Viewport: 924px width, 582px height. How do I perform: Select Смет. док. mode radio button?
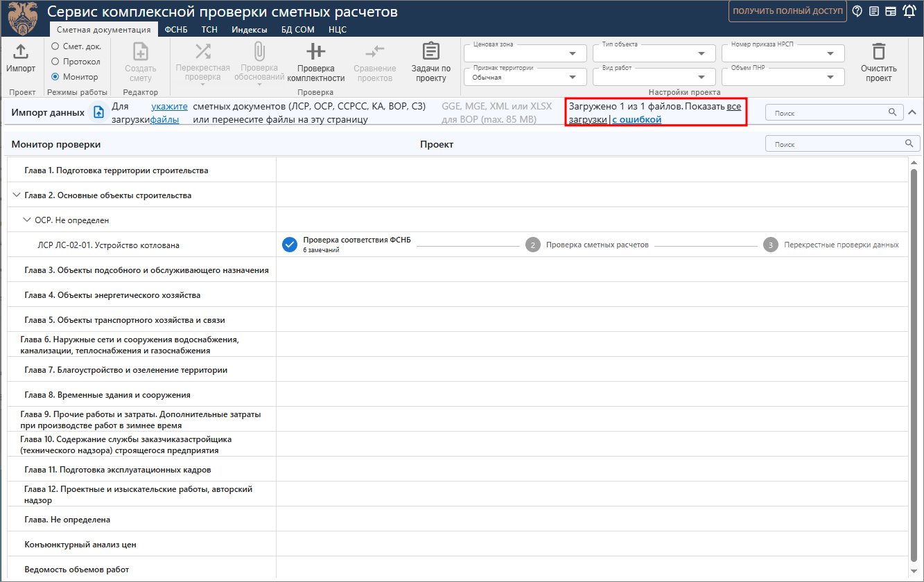(x=55, y=46)
